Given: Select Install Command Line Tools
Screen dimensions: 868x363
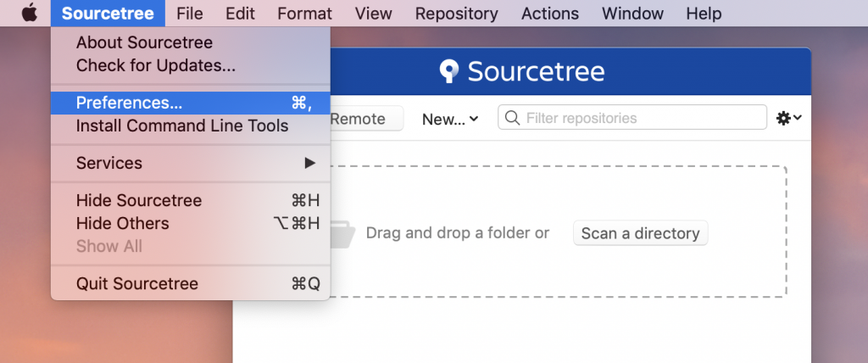Looking at the screenshot, I should [191, 126].
